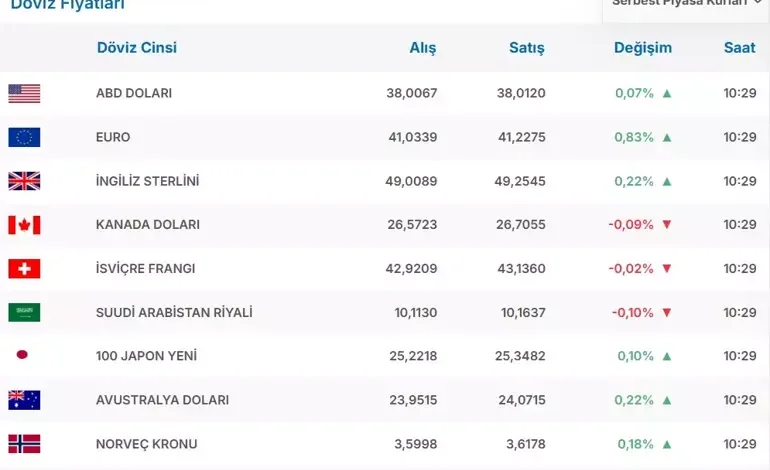Image resolution: width=770 pixels, height=470 pixels.
Task: Open the EURO currency link
Action: pyautogui.click(x=113, y=137)
